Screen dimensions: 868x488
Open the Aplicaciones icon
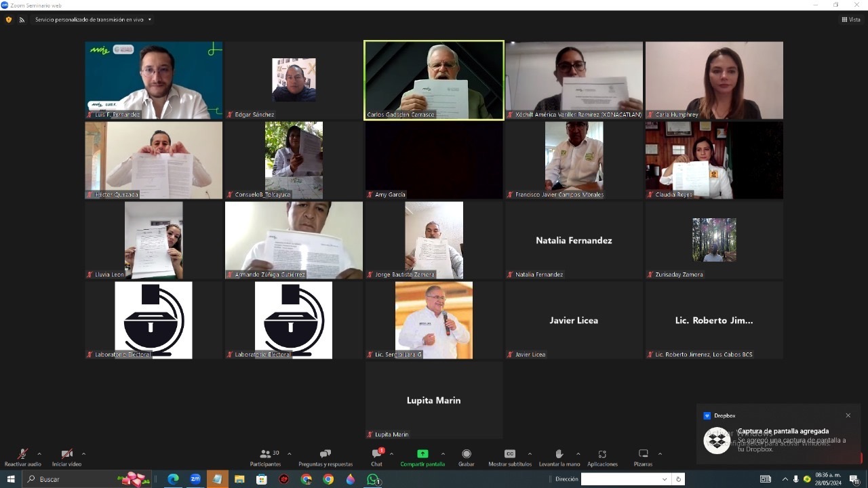point(602,454)
